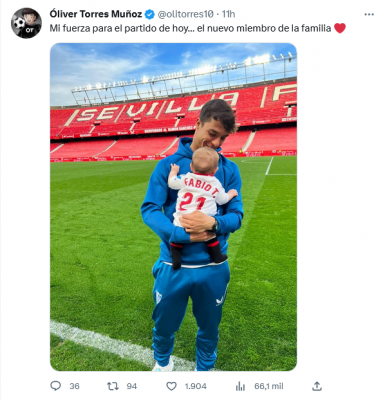
Task: Click the @olitorres10 handle
Action: [x=185, y=14]
